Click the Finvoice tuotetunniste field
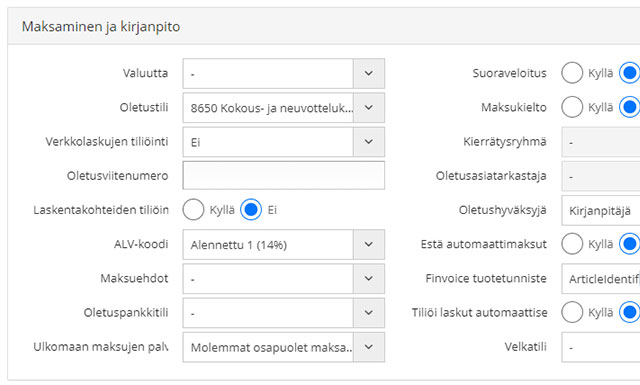640x385 pixels. coord(601,279)
